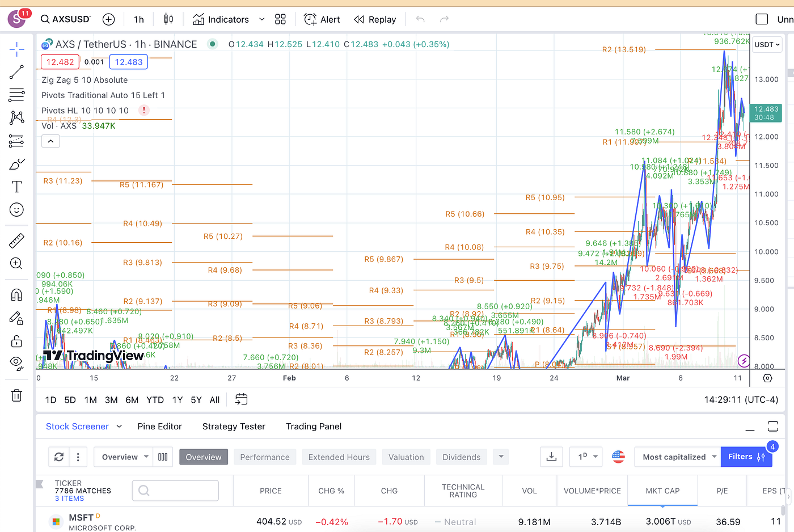The image size is (794, 532).
Task: Export screener data download icon
Action: pos(551,457)
